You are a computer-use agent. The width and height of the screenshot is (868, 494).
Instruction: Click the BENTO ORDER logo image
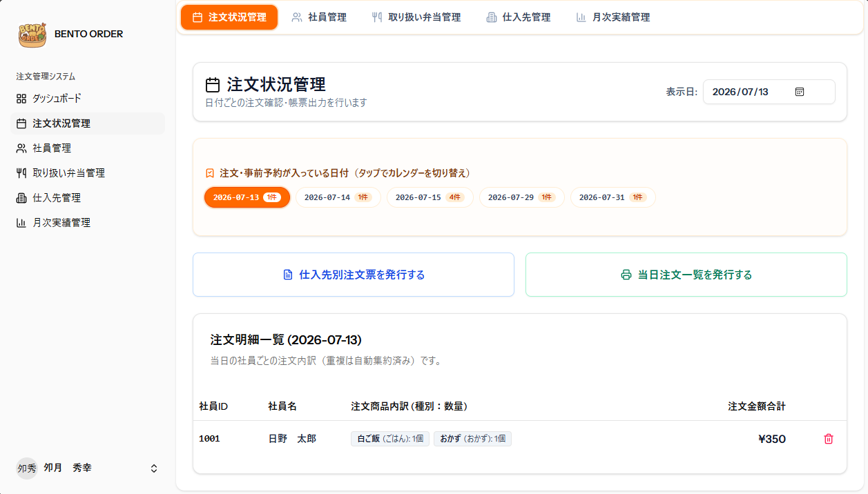click(32, 34)
